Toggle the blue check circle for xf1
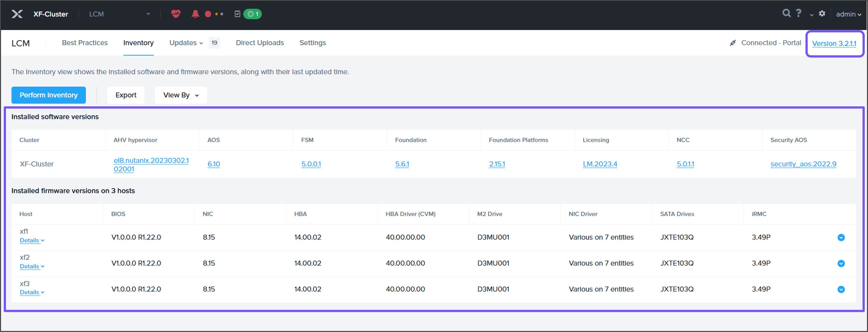The height and width of the screenshot is (332, 868). click(841, 237)
